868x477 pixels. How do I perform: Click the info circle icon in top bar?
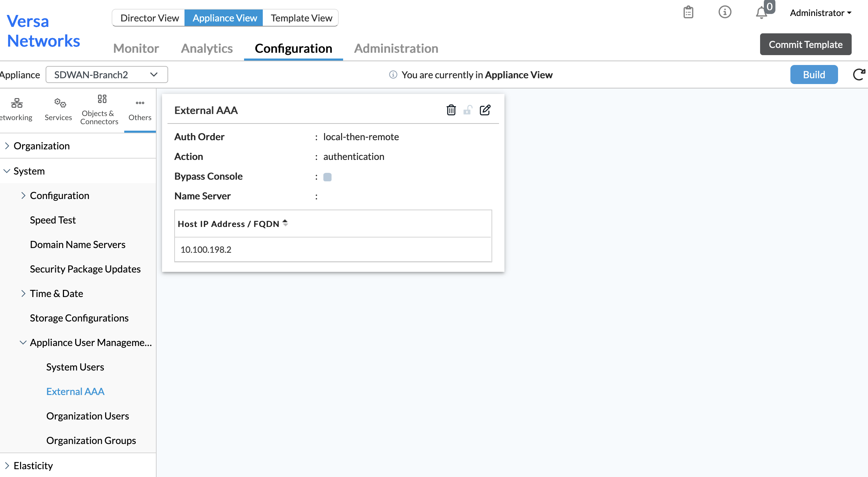pos(725,12)
